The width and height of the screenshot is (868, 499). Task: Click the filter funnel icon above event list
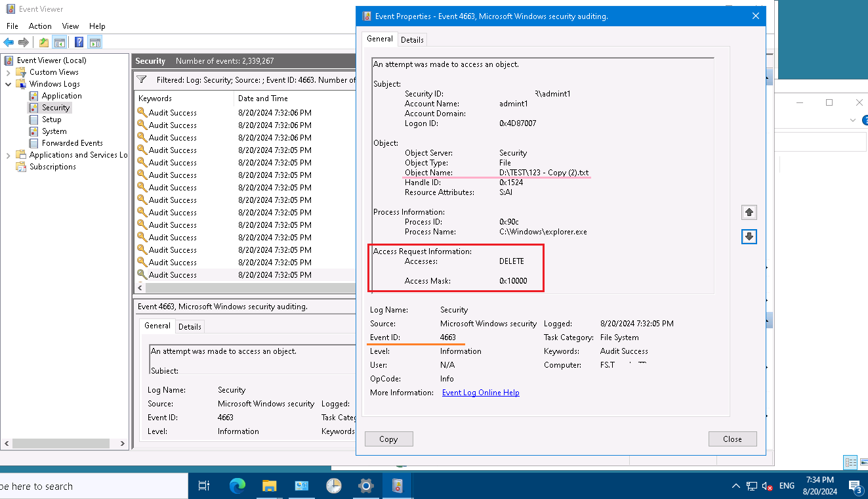(142, 79)
